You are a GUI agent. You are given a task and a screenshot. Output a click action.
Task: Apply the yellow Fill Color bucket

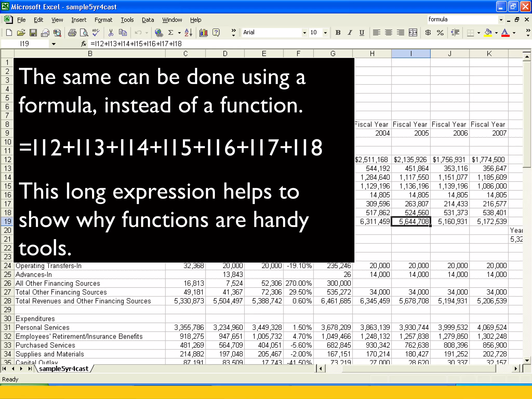(x=488, y=32)
